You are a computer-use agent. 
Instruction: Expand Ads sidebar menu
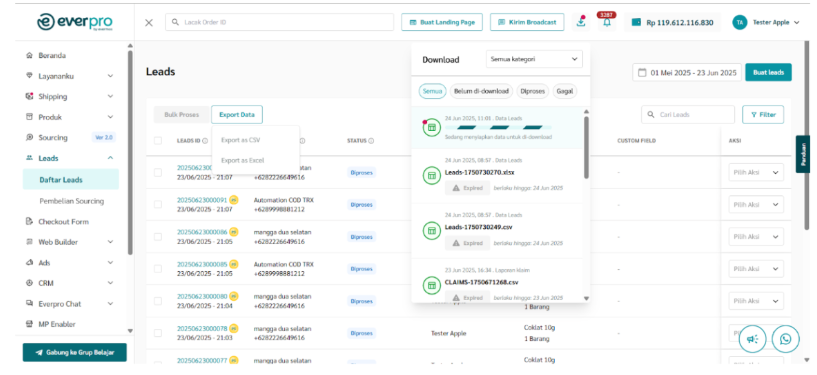pos(70,262)
